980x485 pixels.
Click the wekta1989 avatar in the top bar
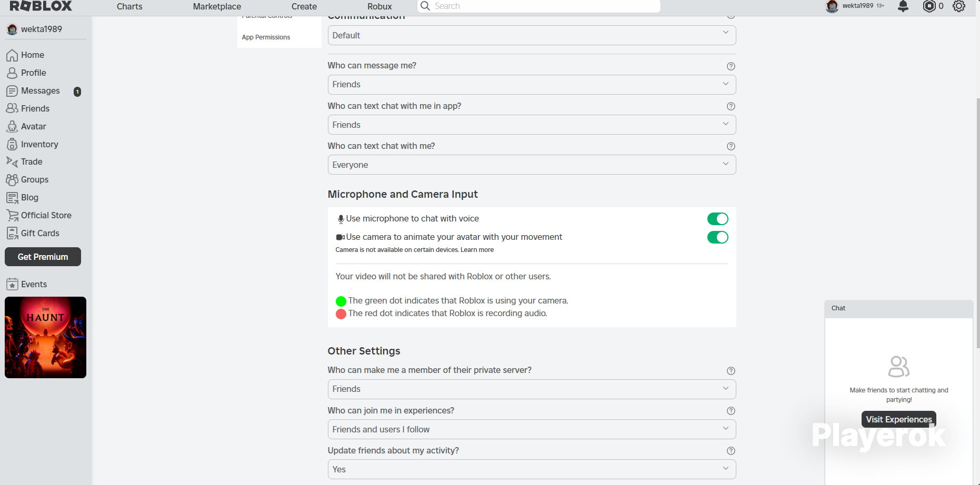(832, 6)
